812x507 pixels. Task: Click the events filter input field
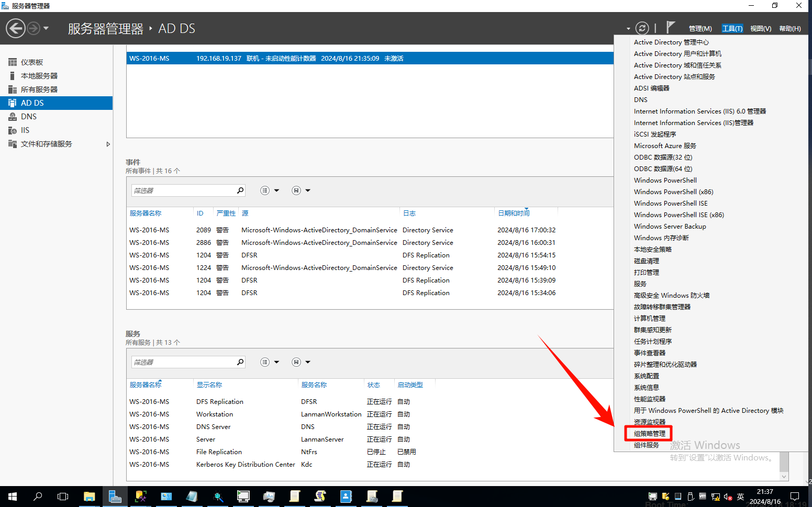click(x=183, y=190)
